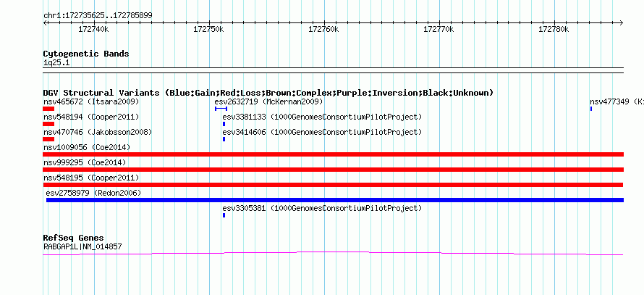Click the 172770k ruler label

click(x=438, y=29)
